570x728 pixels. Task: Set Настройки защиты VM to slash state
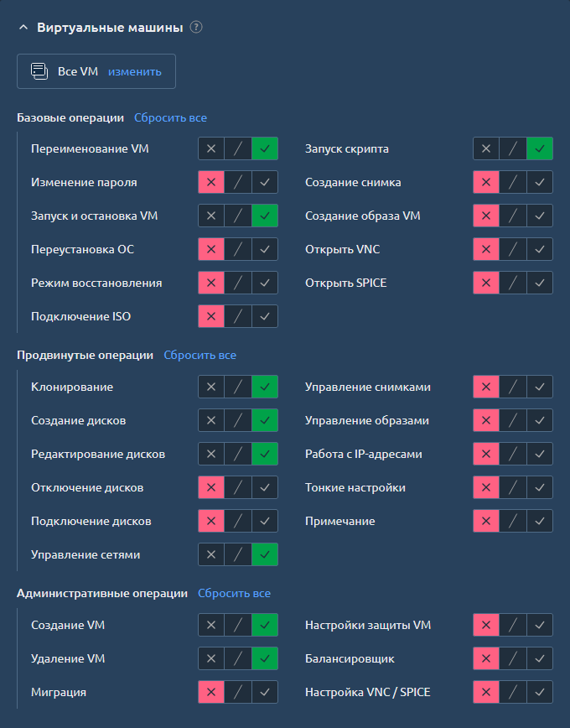pyautogui.click(x=513, y=625)
